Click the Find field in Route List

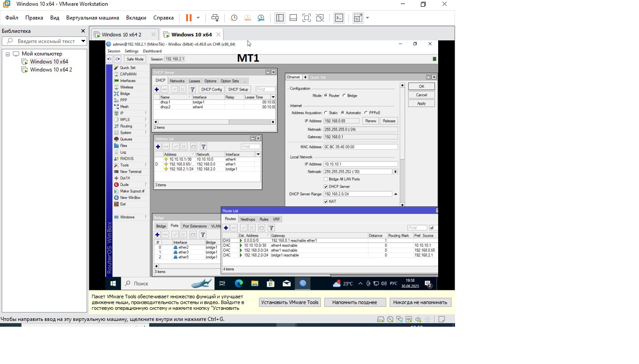point(417,228)
